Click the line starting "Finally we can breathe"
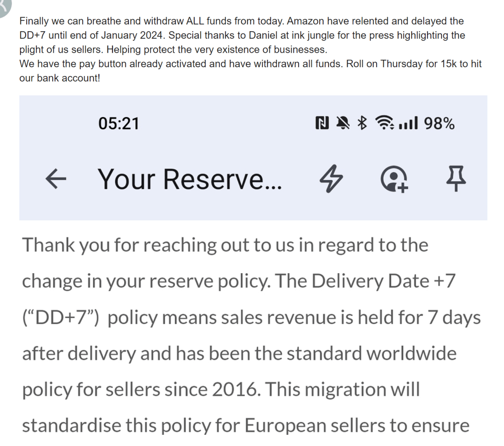The image size is (504, 446). pos(242,21)
